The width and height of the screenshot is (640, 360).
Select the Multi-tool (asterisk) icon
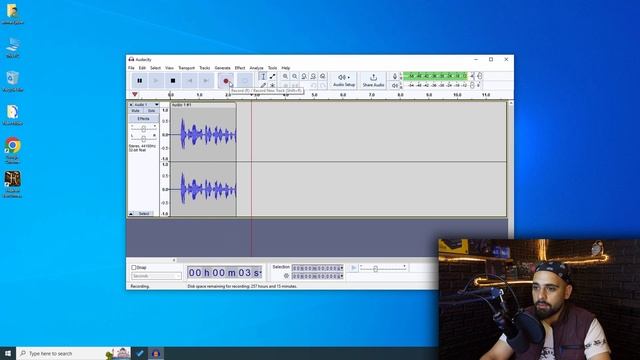click(272, 85)
